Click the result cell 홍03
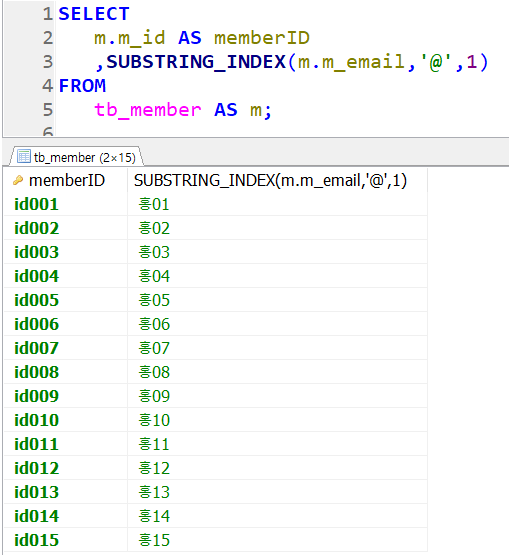Image resolution: width=509 pixels, height=555 pixels. [278, 252]
